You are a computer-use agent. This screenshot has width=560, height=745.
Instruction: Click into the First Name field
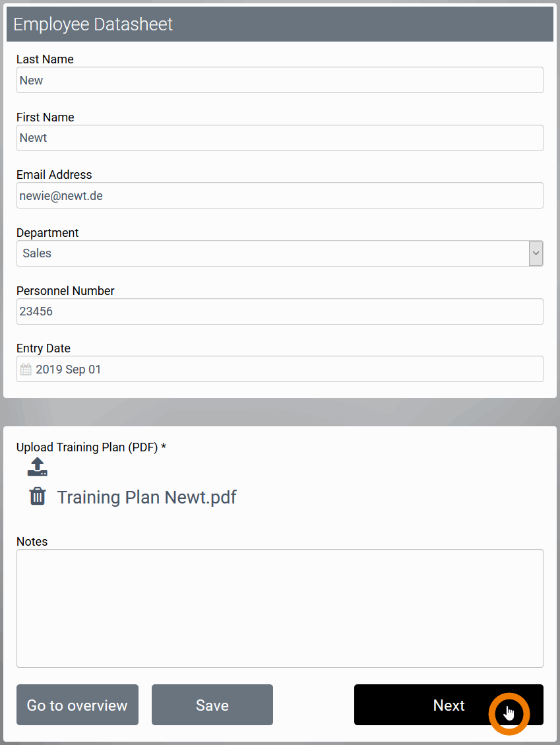point(280,138)
